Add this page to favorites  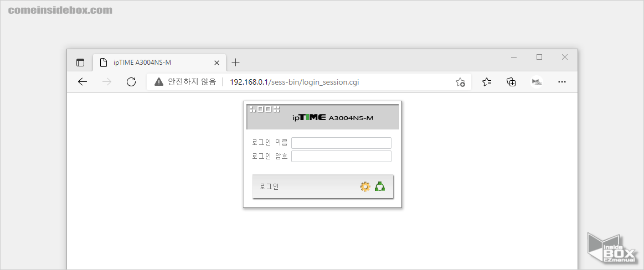click(460, 82)
